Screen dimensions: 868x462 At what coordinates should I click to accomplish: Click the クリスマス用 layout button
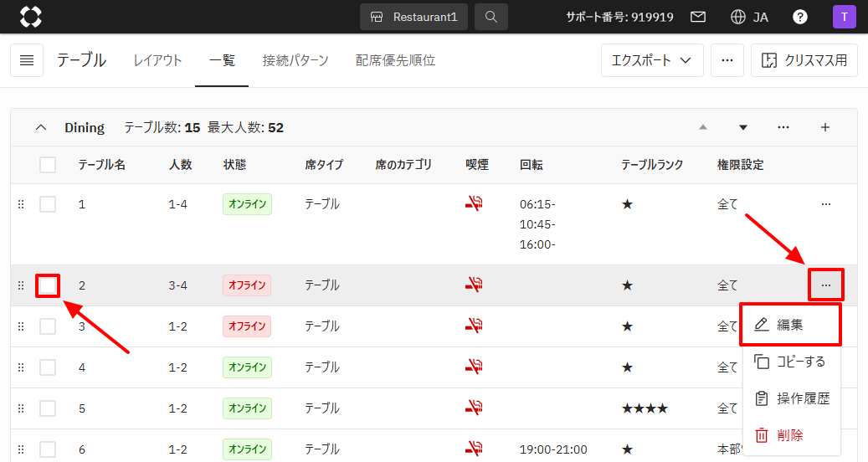[804, 60]
